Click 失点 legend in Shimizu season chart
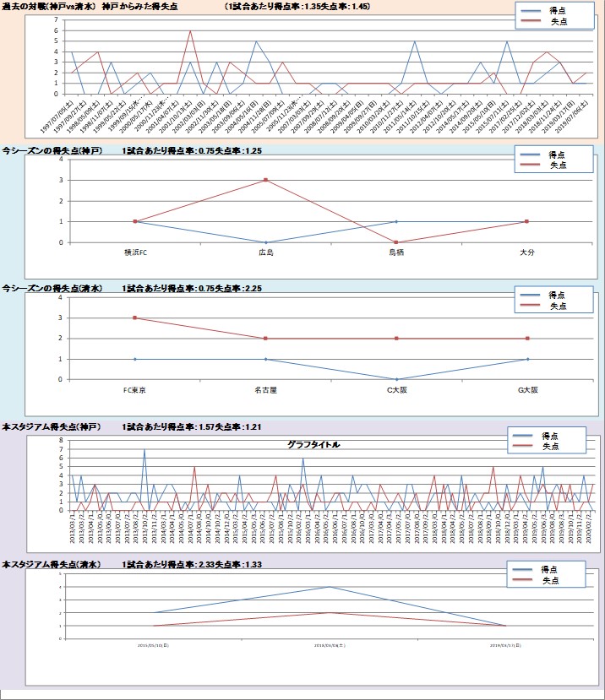This screenshot has height=700, width=605. [x=558, y=306]
